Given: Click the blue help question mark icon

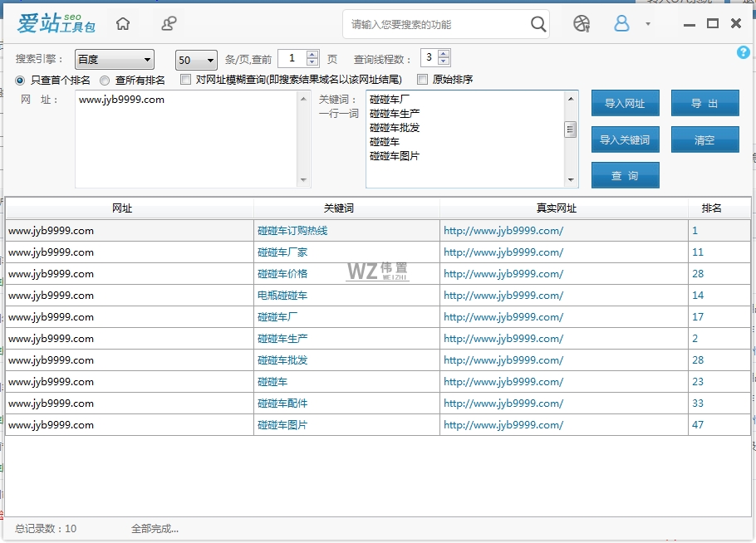Looking at the screenshot, I should (x=743, y=52).
